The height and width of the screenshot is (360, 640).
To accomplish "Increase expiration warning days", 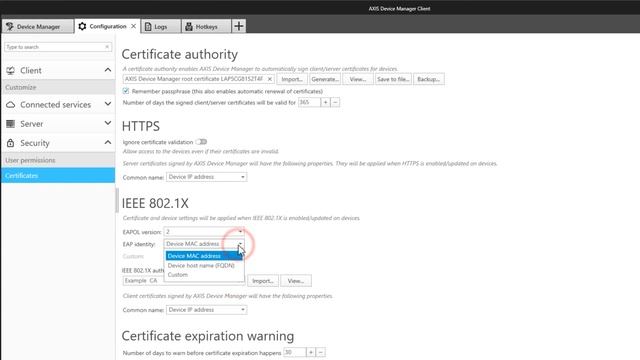I will point(311,352).
